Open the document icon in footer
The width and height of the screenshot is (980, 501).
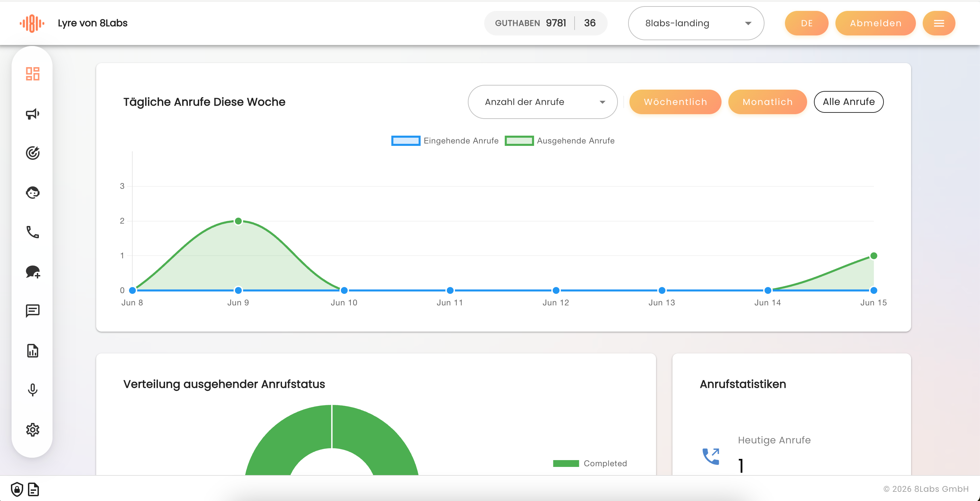pyautogui.click(x=33, y=489)
